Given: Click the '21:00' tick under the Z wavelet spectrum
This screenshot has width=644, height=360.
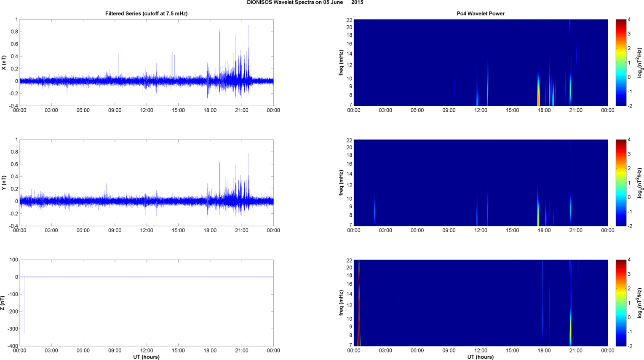Looking at the screenshot, I should [x=576, y=351].
